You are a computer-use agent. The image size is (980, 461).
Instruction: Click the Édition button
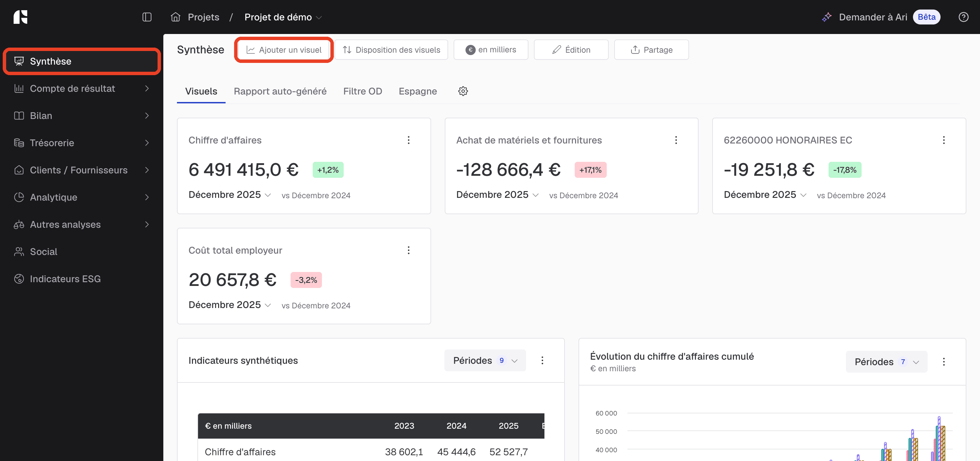tap(571, 50)
